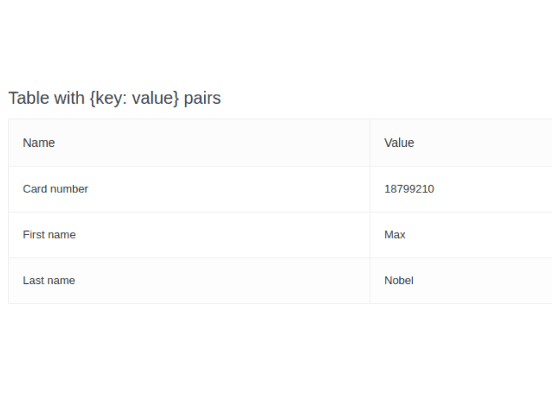This screenshot has width=552, height=408.
Task: Click the word "Table" in the heading
Action: tap(31, 98)
